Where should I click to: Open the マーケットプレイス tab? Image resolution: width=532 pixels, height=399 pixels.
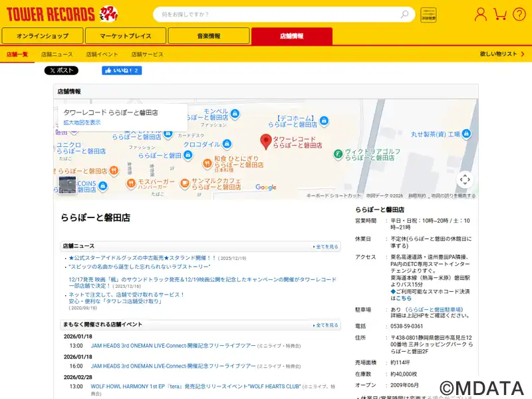(126, 36)
